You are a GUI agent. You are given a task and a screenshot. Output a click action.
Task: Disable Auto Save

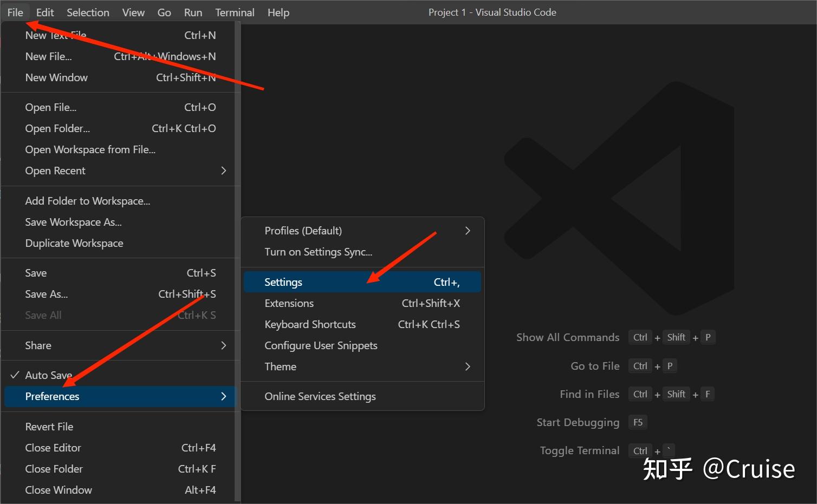coord(48,375)
